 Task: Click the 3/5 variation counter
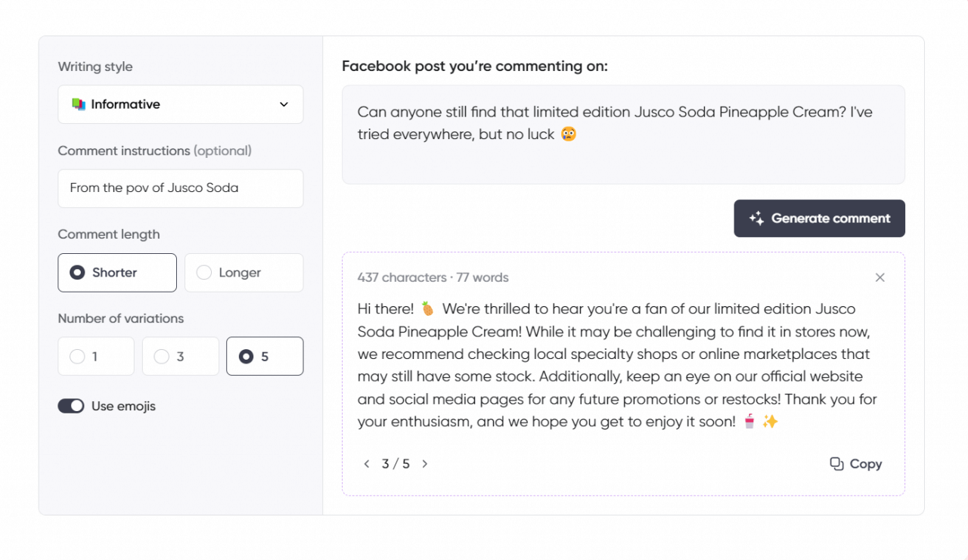coord(396,463)
